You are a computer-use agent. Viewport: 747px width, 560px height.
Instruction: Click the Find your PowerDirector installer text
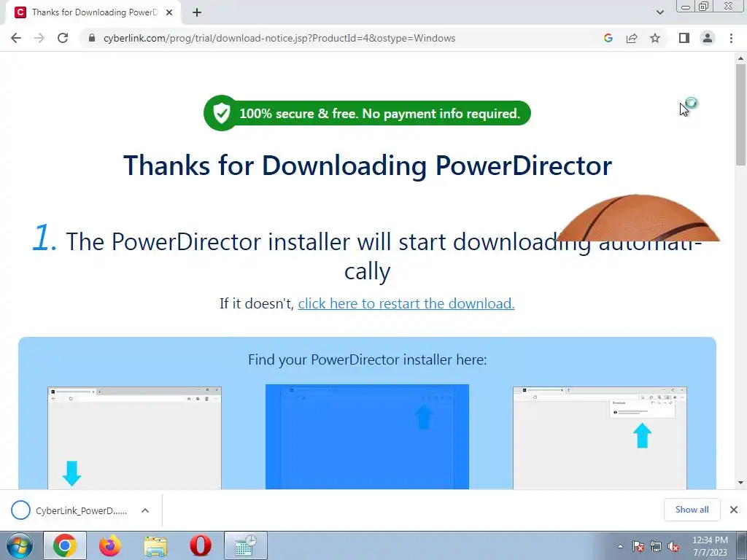point(368,359)
